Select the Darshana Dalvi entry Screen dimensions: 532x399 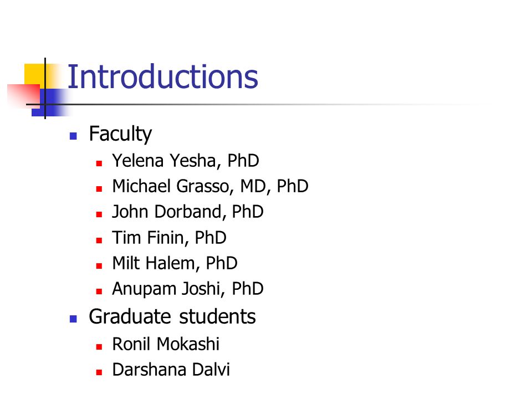click(171, 370)
